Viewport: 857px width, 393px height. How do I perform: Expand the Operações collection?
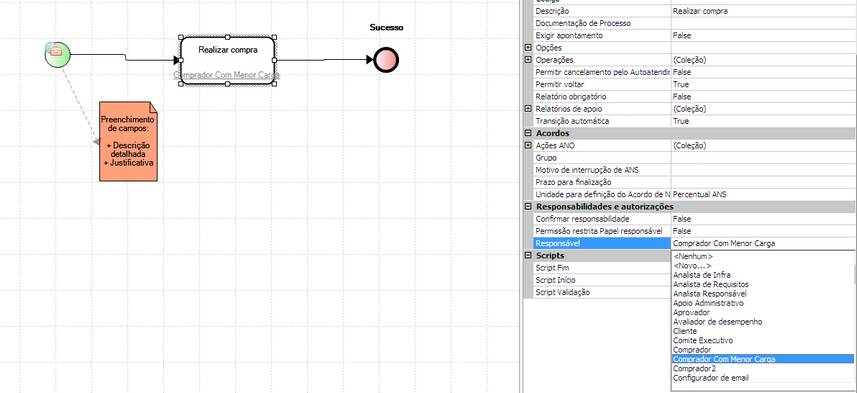(528, 60)
